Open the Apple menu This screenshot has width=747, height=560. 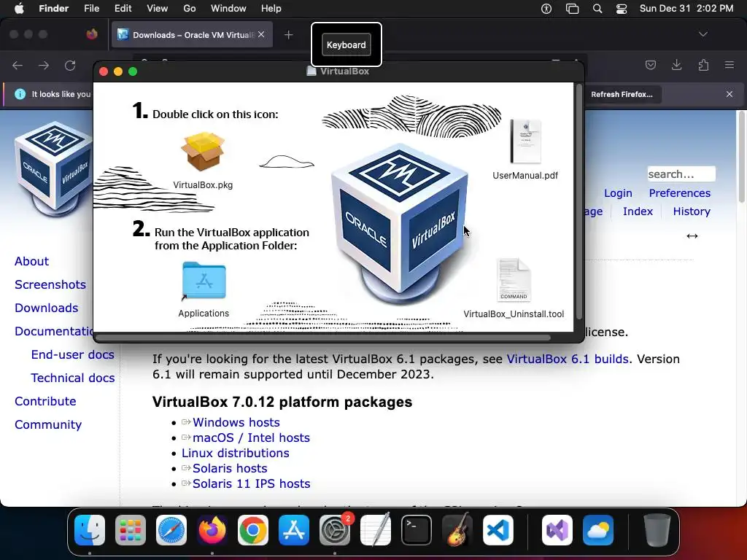19,9
